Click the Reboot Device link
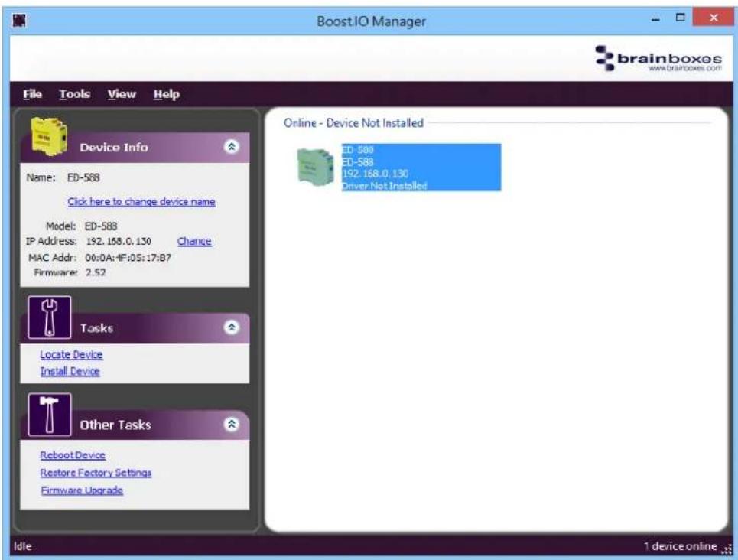The height and width of the screenshot is (560, 738). [73, 455]
